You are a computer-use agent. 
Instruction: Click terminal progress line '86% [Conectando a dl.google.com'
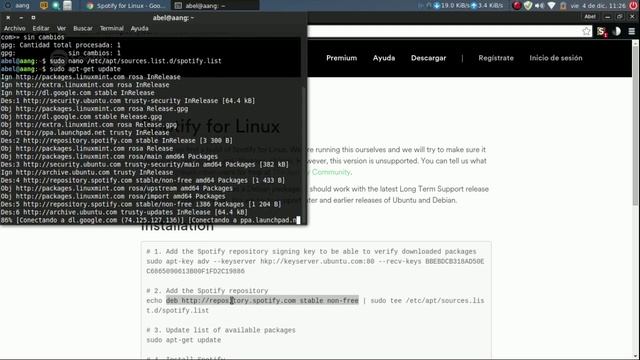click(x=149, y=220)
